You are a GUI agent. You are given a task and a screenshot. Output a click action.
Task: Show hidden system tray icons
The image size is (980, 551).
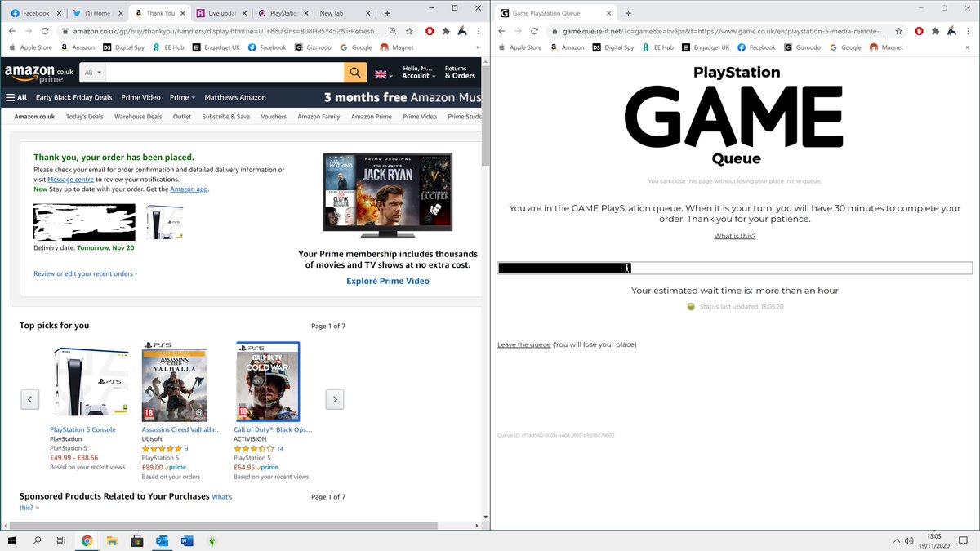click(897, 540)
